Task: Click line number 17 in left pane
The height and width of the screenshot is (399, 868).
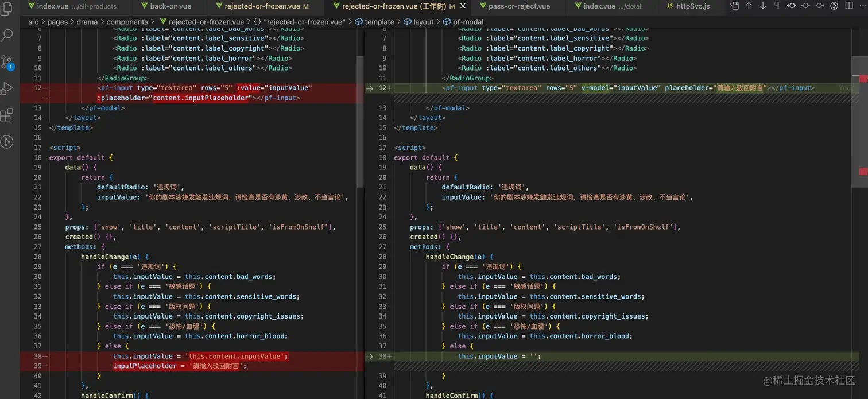Action: tap(37, 148)
